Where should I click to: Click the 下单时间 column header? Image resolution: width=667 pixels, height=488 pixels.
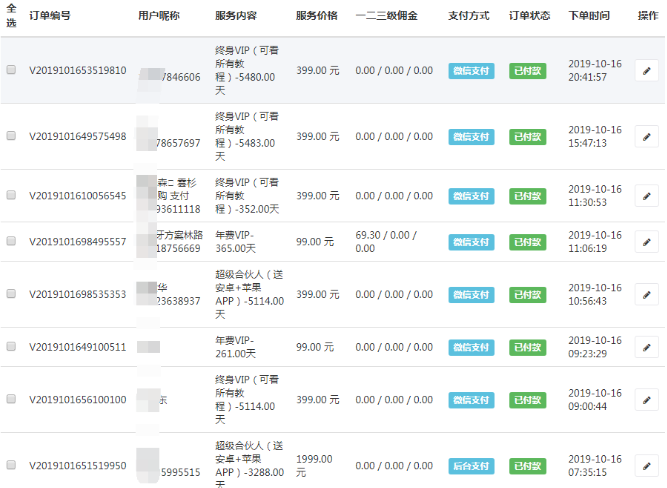click(588, 16)
